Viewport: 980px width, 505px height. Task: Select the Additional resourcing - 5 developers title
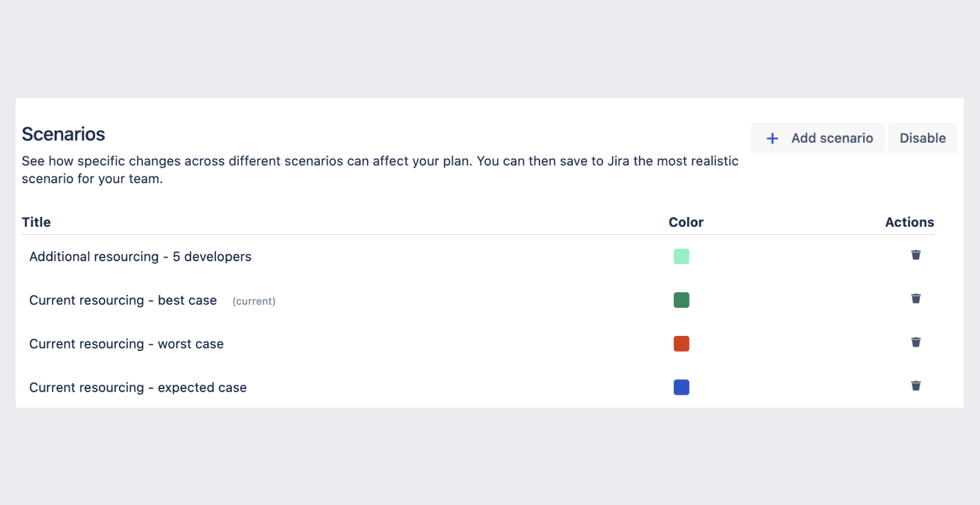[140, 257]
